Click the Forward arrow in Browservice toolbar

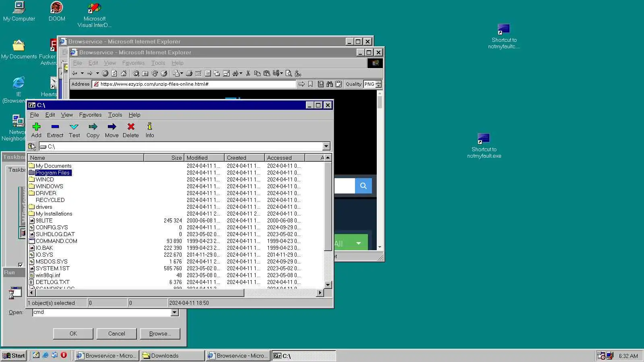pos(90,73)
